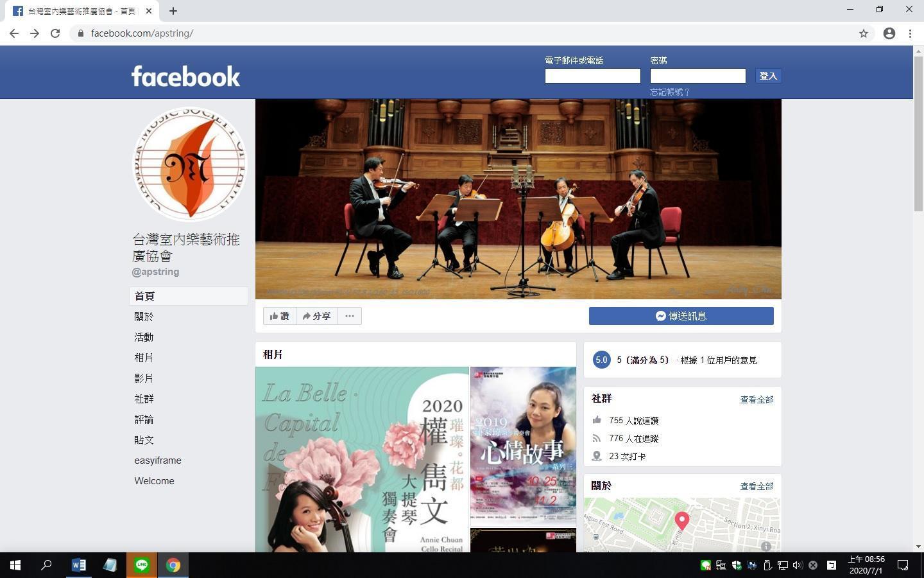Open the Chrome three-dot menu
Screen dimensions: 924x578
click(910, 33)
